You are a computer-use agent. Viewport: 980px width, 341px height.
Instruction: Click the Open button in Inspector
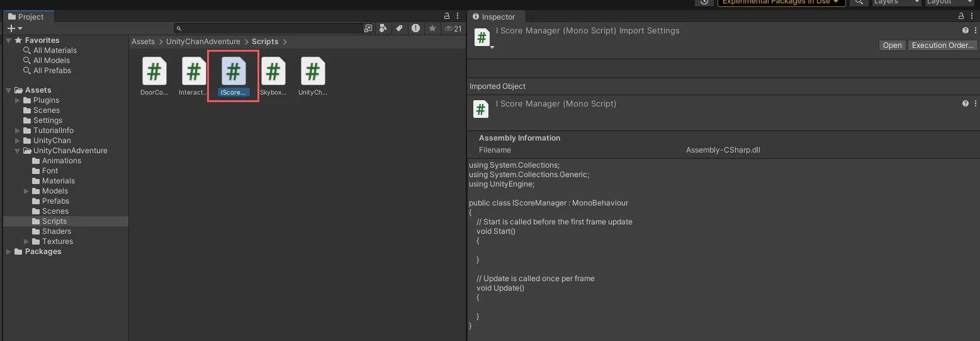click(x=892, y=45)
